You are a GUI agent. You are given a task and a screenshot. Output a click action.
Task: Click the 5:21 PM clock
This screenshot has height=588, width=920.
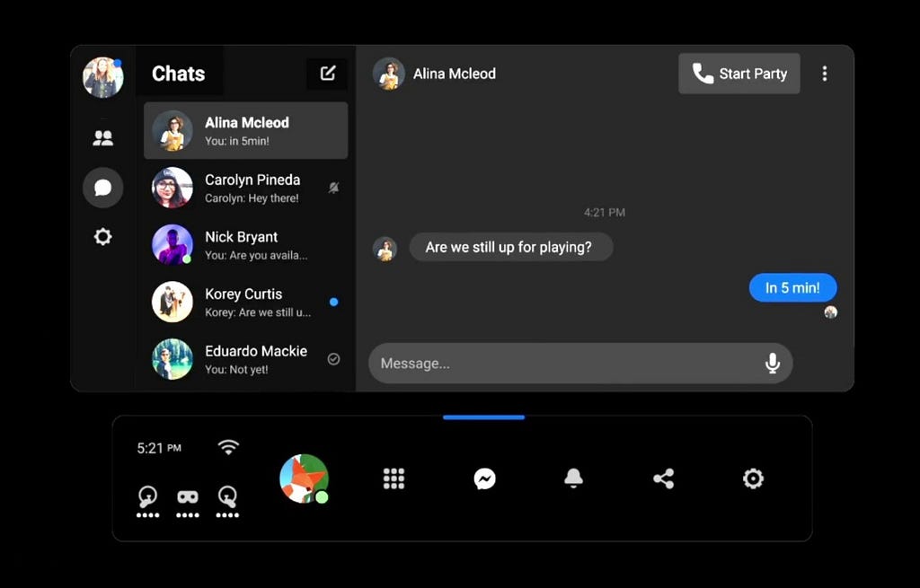[159, 449]
